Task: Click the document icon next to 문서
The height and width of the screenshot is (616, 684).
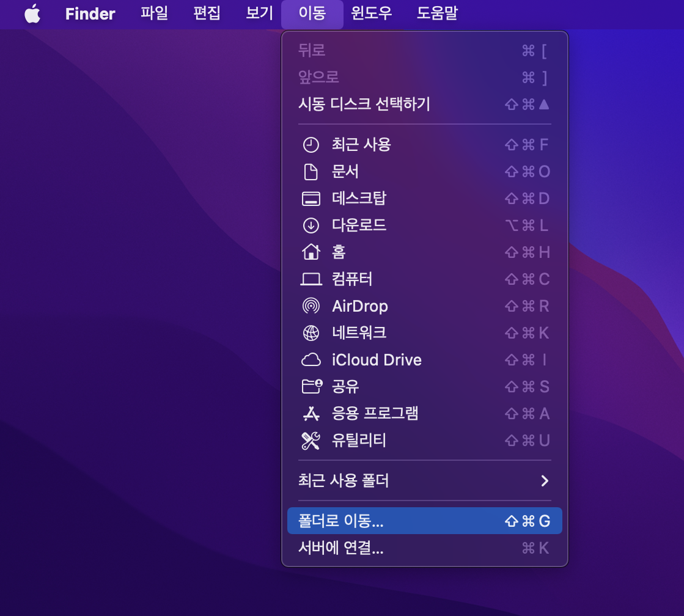Action: click(x=311, y=172)
